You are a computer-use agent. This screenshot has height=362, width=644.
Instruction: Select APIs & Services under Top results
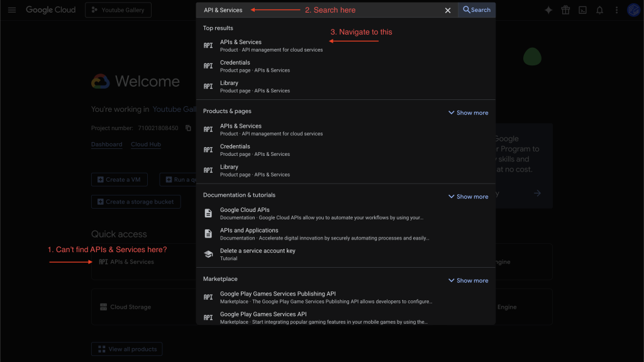pos(241,43)
